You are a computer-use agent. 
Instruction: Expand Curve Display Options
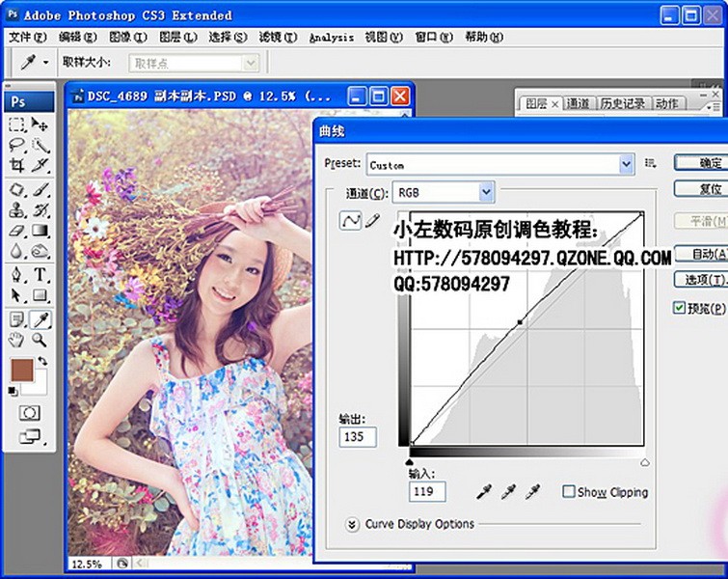pyautogui.click(x=352, y=525)
